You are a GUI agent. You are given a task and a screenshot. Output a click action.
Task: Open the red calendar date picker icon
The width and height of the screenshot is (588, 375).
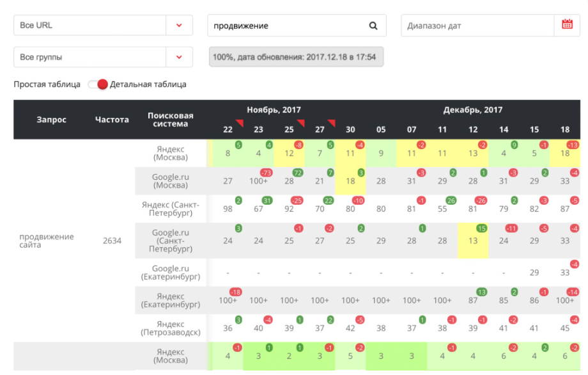[x=567, y=25]
